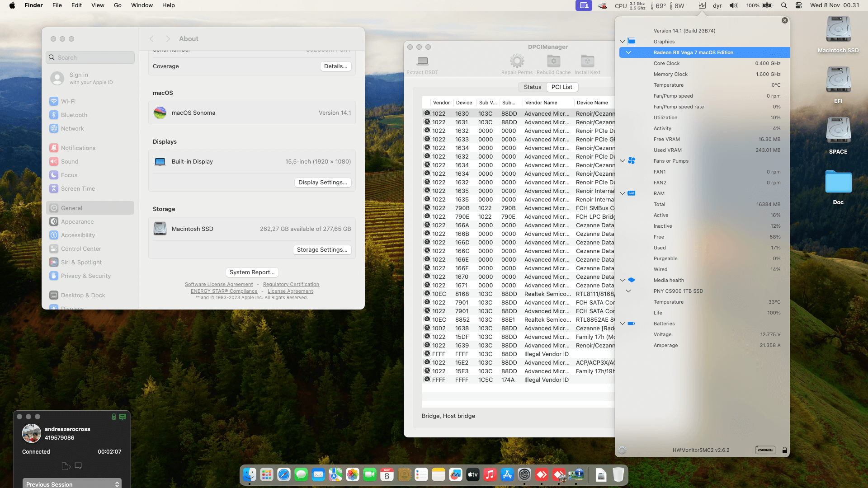The height and width of the screenshot is (488, 868).
Task: Select the Illegal Vendor ID 174A row
Action: (518, 380)
